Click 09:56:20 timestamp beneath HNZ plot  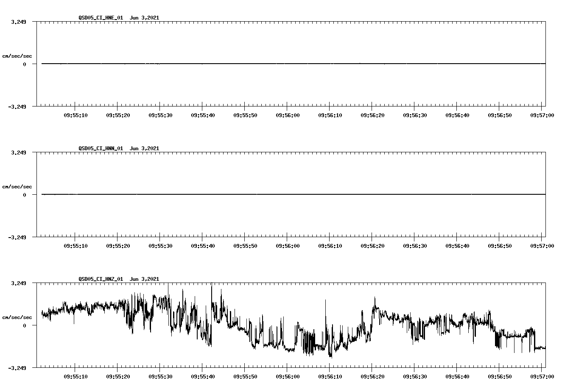(x=372, y=376)
